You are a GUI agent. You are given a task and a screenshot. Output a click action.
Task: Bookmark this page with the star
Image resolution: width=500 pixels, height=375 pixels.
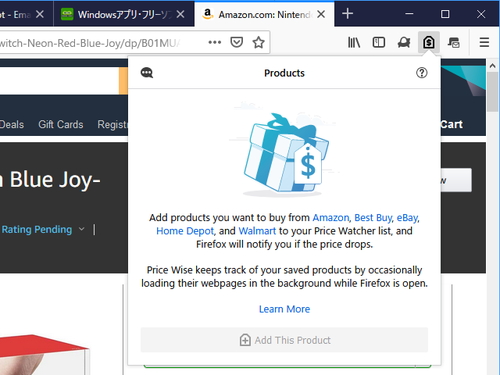pyautogui.click(x=258, y=42)
